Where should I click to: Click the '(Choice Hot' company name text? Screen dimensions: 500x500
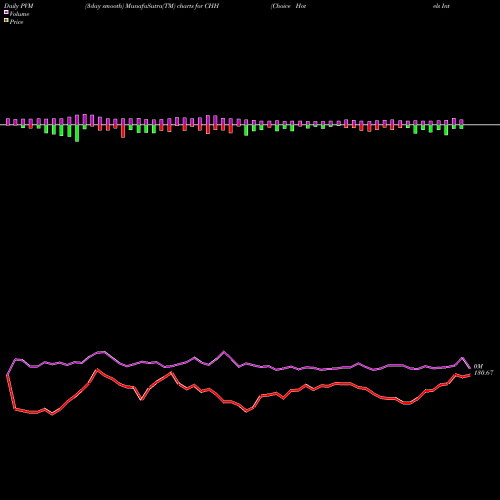coord(288,6)
